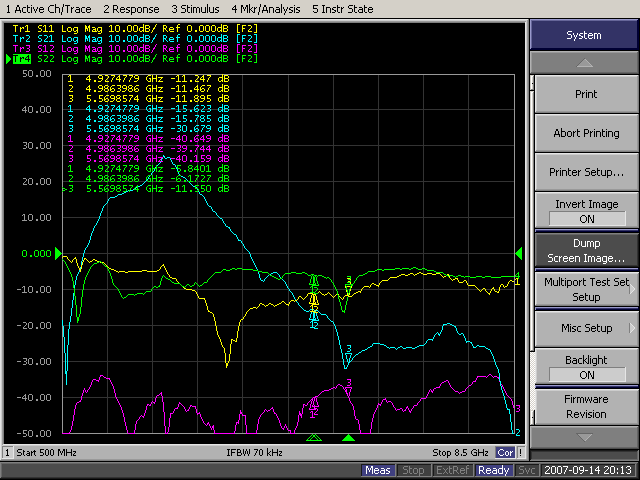Click the Meas status indicator
640x480 pixels.
click(x=378, y=470)
